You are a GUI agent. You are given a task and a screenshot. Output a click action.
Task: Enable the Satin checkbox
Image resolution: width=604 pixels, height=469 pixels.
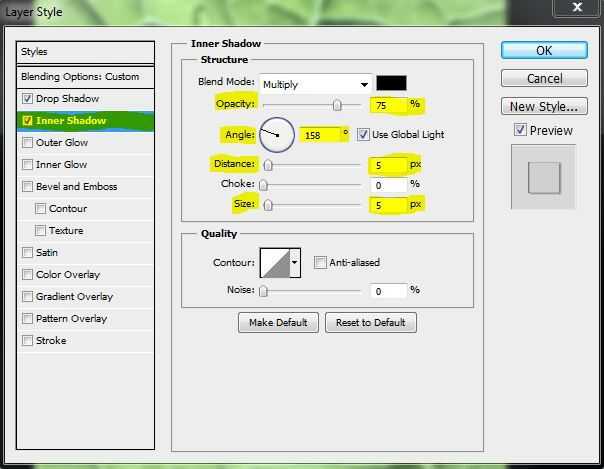click(x=27, y=253)
